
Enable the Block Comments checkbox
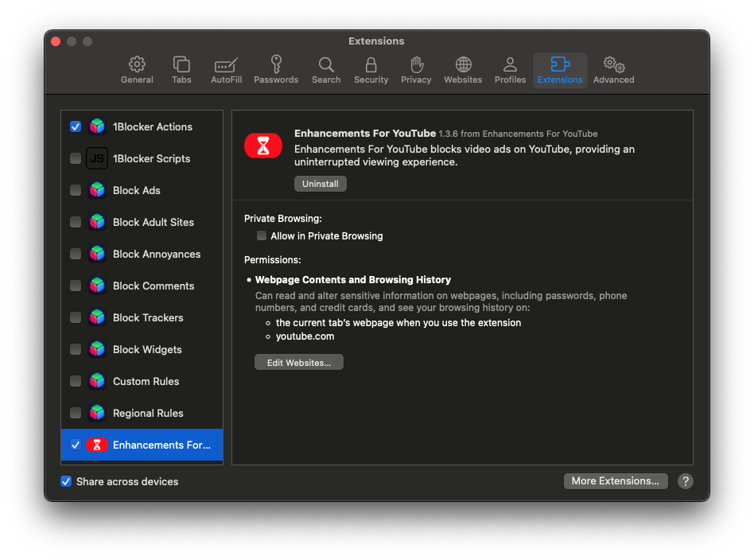point(76,286)
